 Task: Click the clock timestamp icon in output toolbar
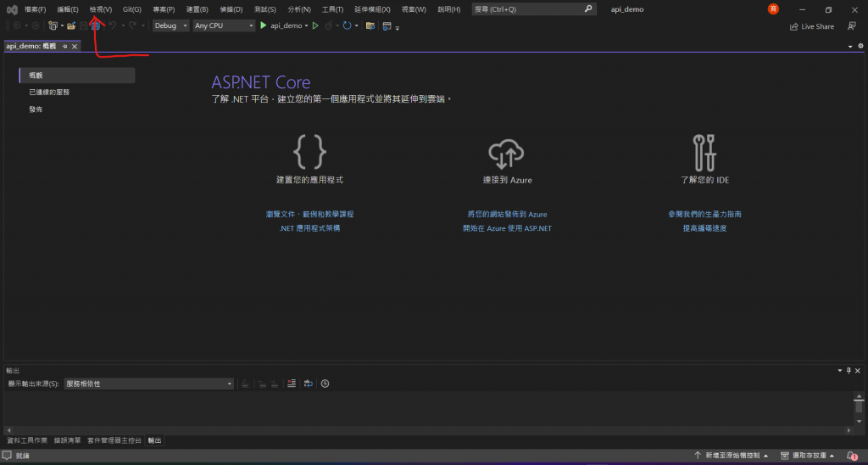pos(325,384)
